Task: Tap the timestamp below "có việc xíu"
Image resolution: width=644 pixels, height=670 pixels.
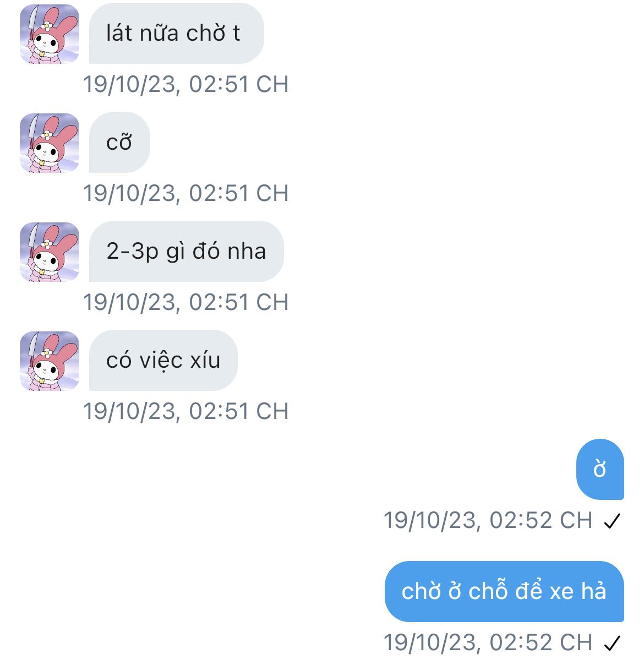Action: [x=186, y=411]
